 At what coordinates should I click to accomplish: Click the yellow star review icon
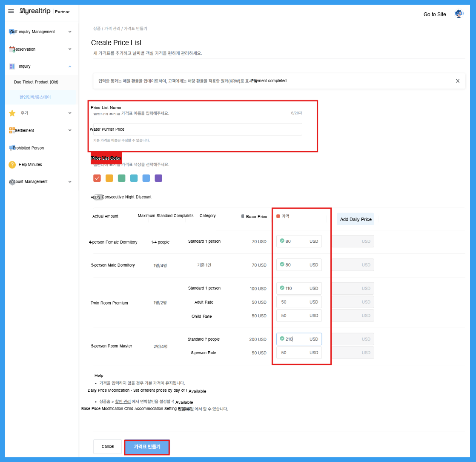[12, 113]
